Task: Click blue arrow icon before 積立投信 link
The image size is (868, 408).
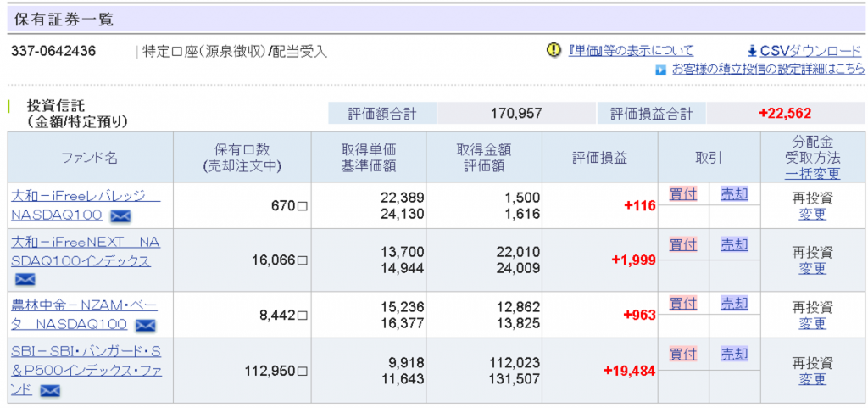Action: pyautogui.click(x=660, y=70)
